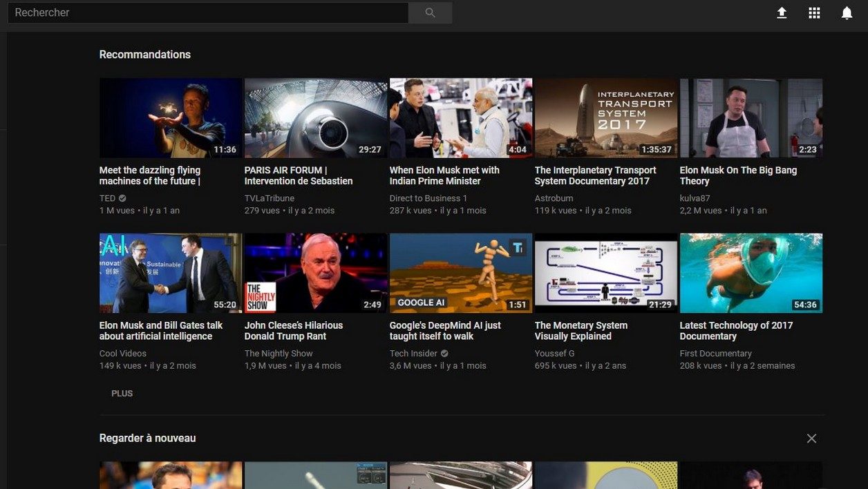
Task: Click the '279 vues • il y a 2 mois' text
Action: pos(290,211)
